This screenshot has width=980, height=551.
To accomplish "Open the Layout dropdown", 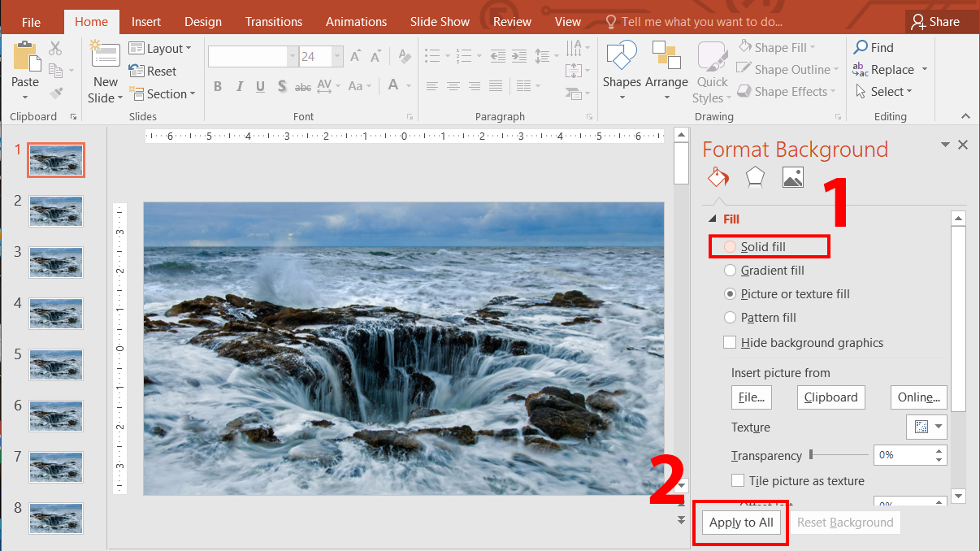I will [160, 49].
